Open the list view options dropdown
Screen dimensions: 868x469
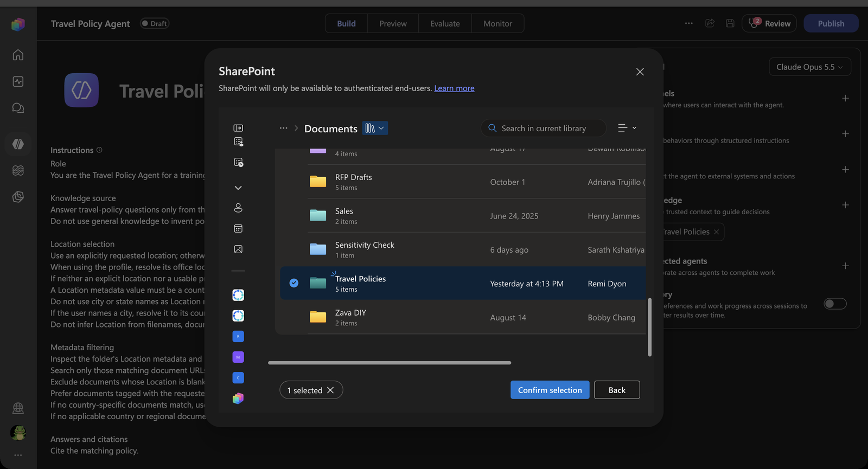pyautogui.click(x=627, y=128)
